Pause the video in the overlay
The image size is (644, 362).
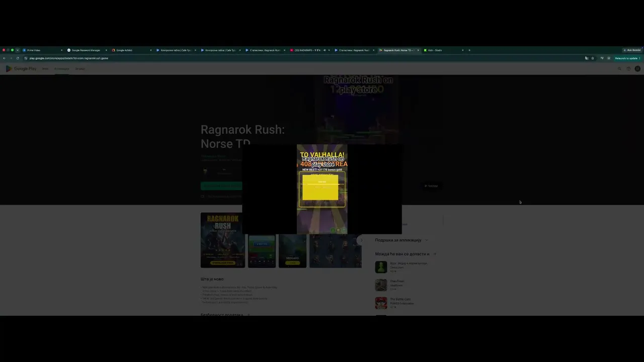tap(339, 230)
